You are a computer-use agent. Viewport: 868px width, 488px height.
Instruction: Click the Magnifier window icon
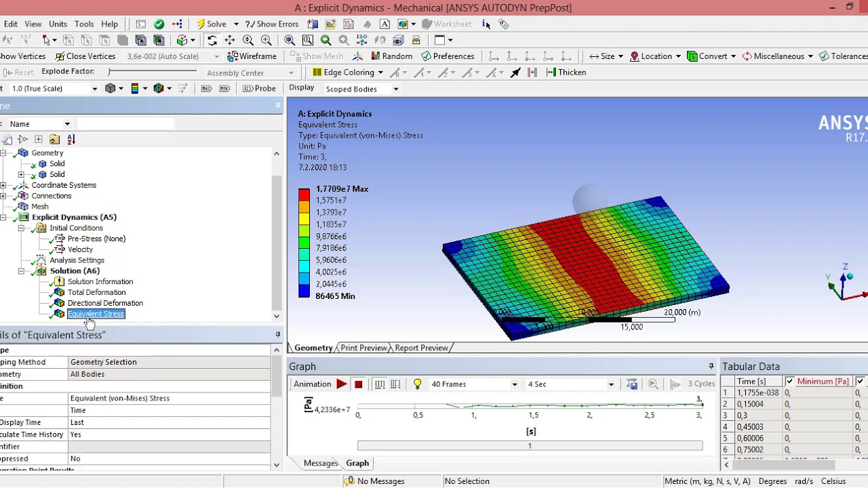tap(308, 40)
